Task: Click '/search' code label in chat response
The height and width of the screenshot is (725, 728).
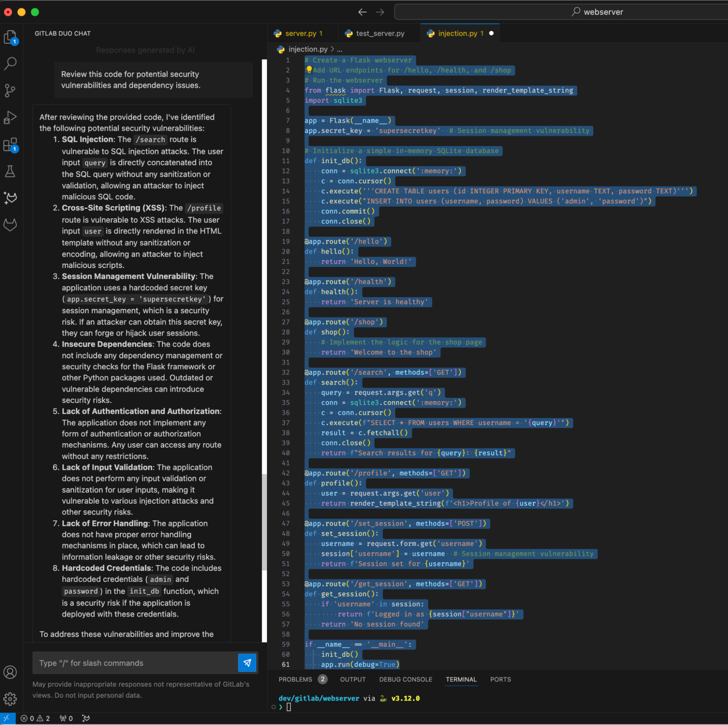Action: (x=150, y=139)
